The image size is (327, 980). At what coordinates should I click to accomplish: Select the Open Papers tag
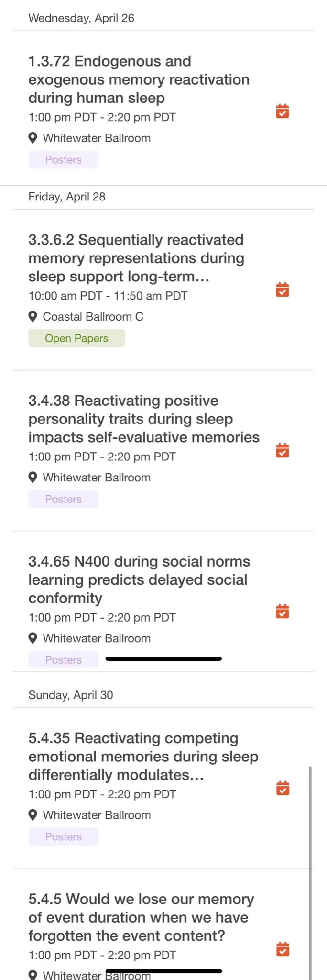[x=76, y=338]
